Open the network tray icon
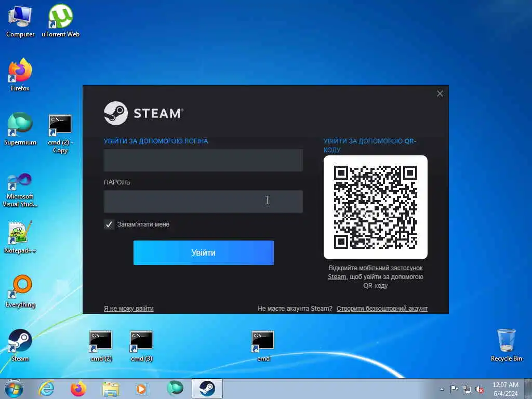 [x=467, y=389]
